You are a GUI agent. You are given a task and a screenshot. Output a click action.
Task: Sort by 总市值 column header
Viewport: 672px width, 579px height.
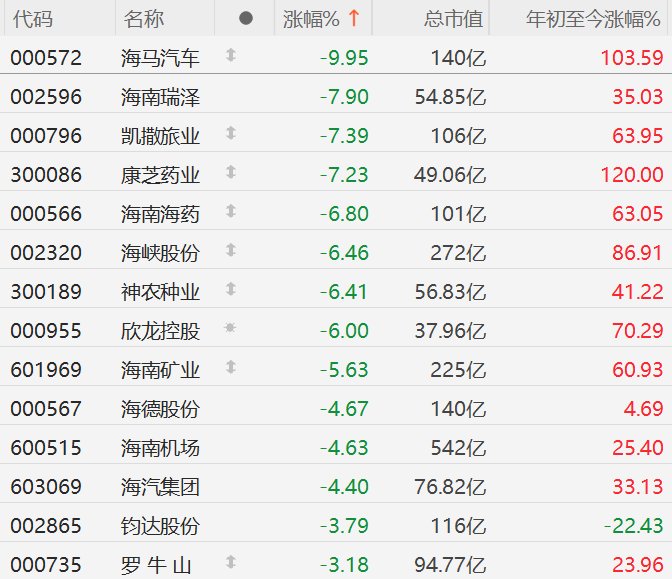[453, 19]
